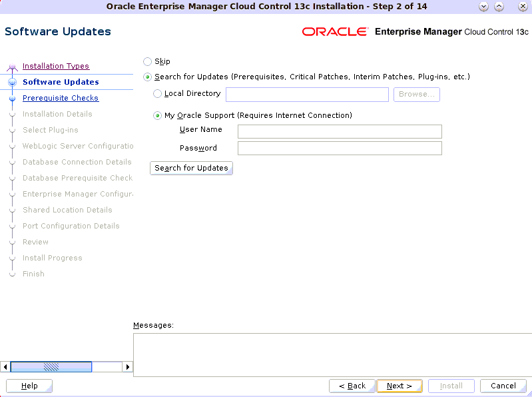Select the Software Updates step
532x397 pixels.
[x=61, y=82]
